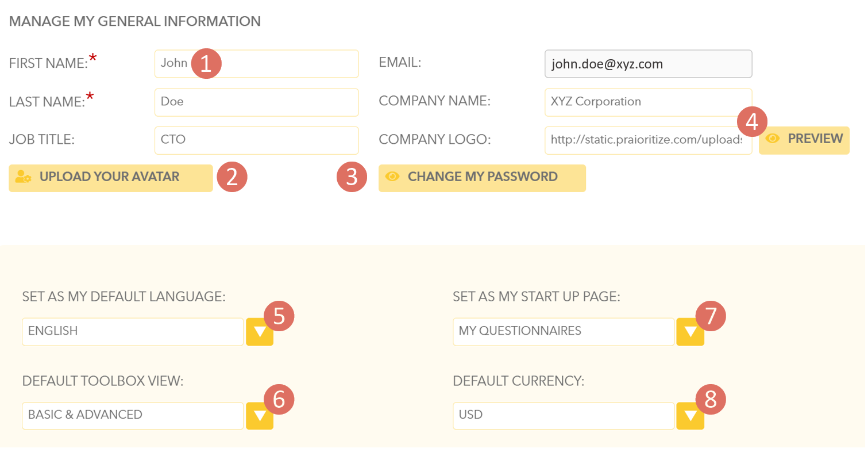868x452 pixels.
Task: Focus the Last Name field containing Doe
Action: tap(256, 102)
